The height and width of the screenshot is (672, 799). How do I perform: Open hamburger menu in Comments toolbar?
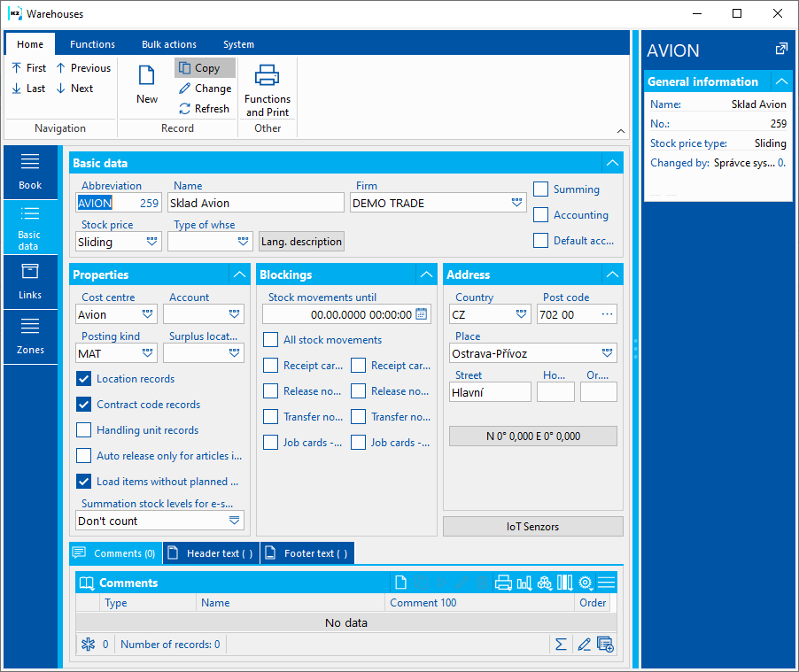(x=607, y=583)
